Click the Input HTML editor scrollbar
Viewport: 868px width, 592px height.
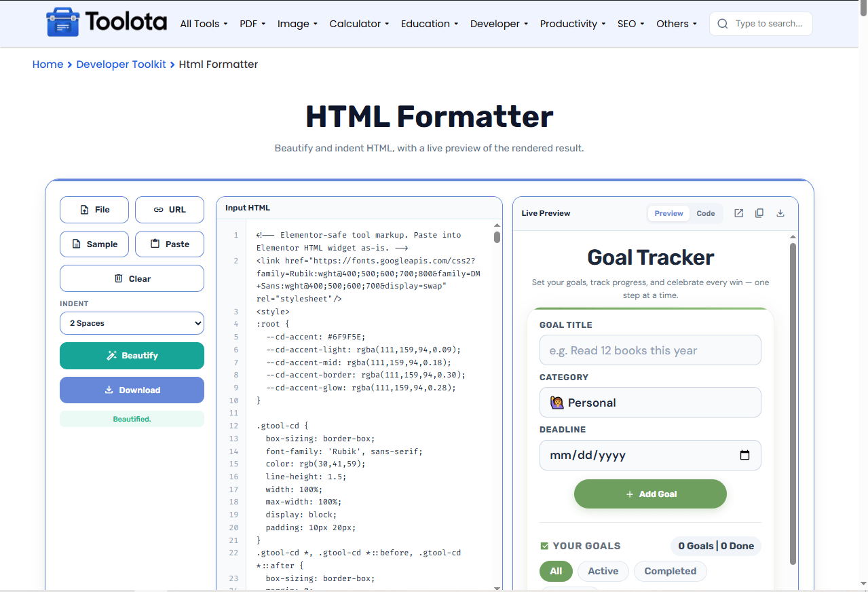point(497,237)
